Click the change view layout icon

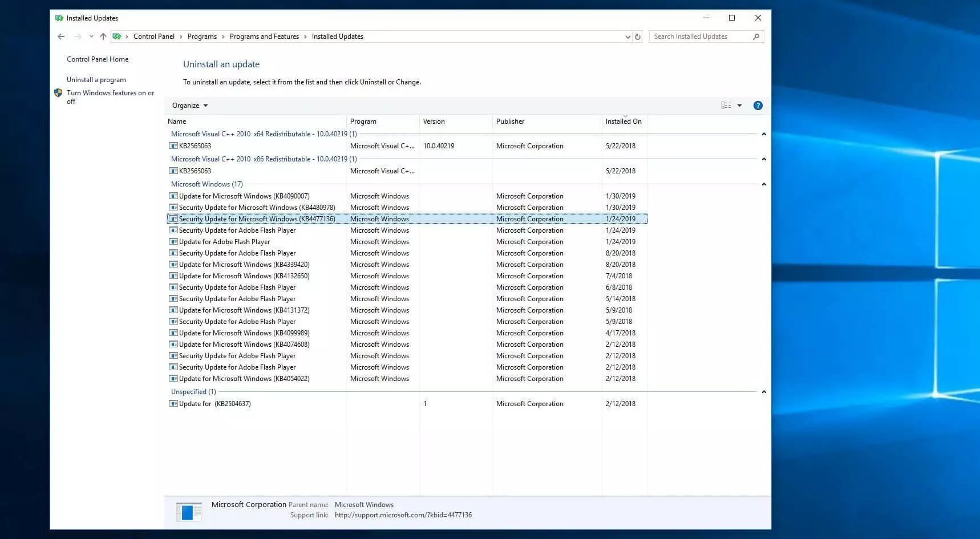[726, 106]
